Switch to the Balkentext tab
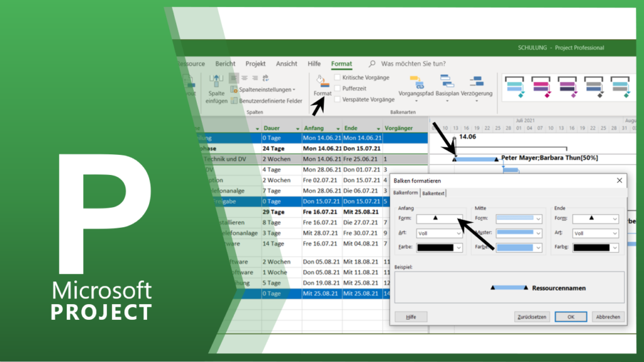The height and width of the screenshot is (362, 644). 433,193
